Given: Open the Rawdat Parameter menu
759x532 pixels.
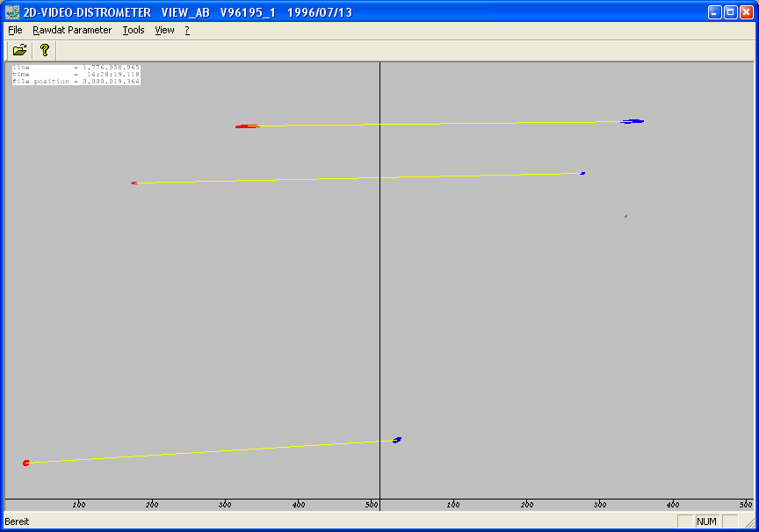Looking at the screenshot, I should tap(72, 30).
